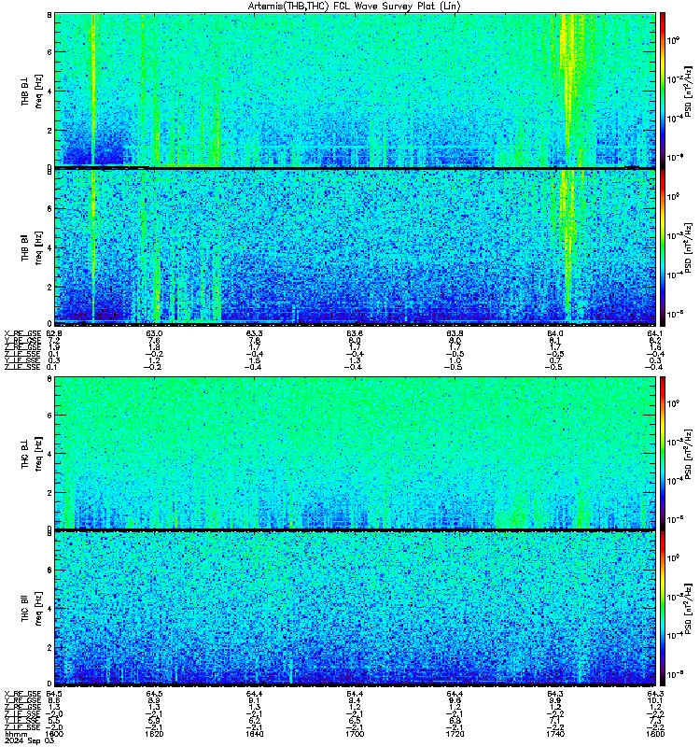This screenshot has width=700, height=747.
Task: Click the '10⁰' colorbar tick of THC B⊥ panel
Action: (673, 403)
